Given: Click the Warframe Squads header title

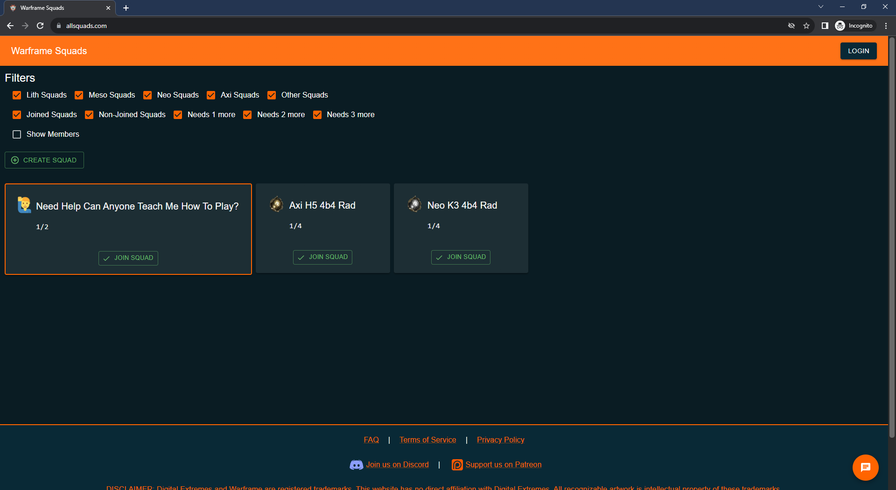Looking at the screenshot, I should (49, 51).
